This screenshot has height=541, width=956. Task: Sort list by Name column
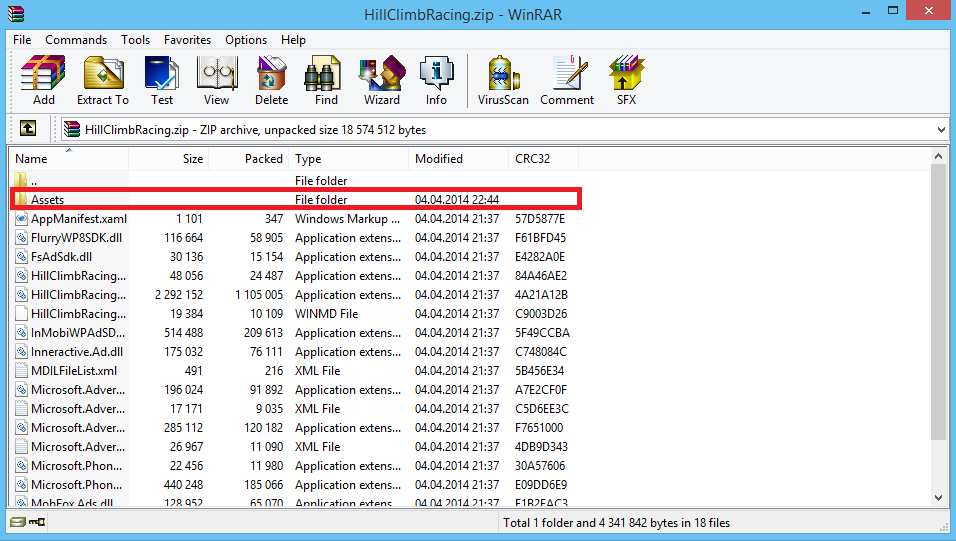tap(68, 159)
